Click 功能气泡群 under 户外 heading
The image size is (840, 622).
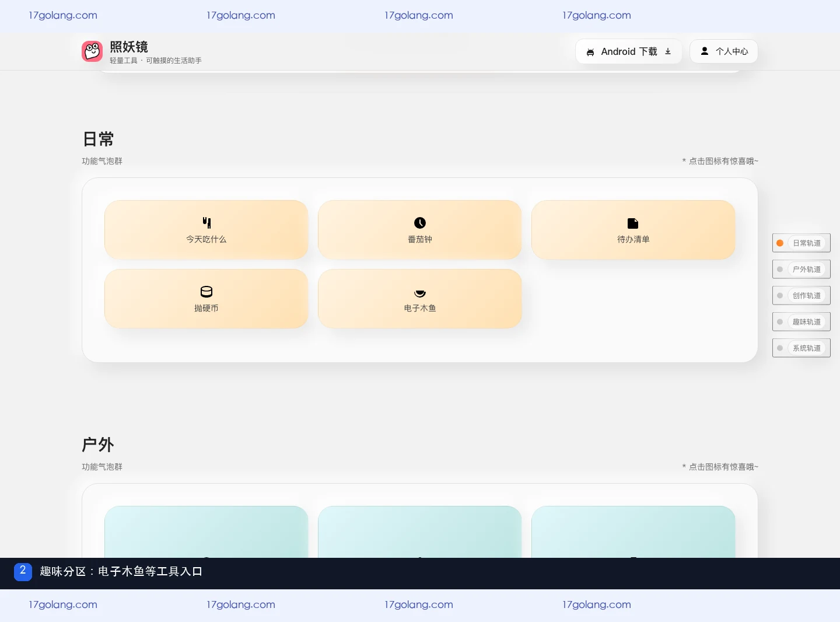[x=102, y=467]
